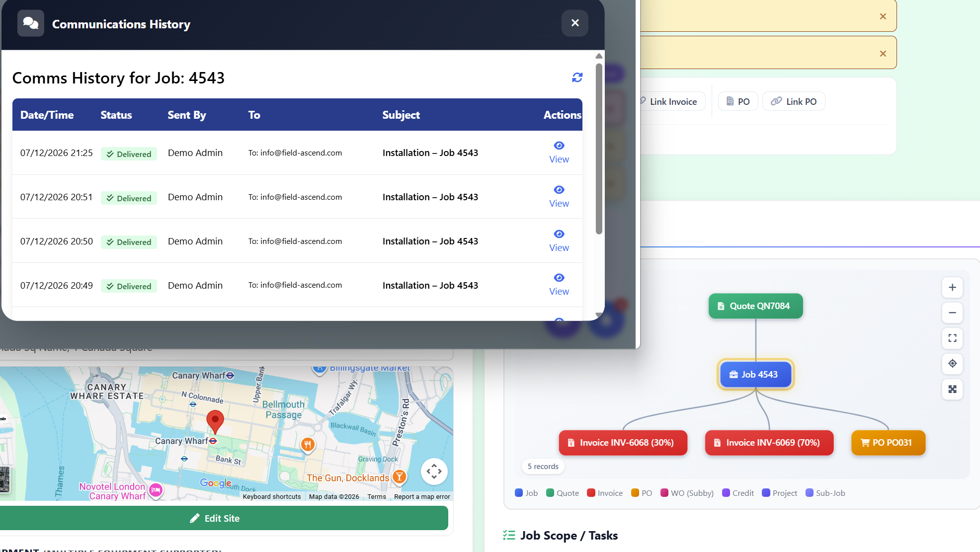Screen dimensions: 980x552
Task: Click the Invoice legend swatch
Action: click(x=591, y=493)
